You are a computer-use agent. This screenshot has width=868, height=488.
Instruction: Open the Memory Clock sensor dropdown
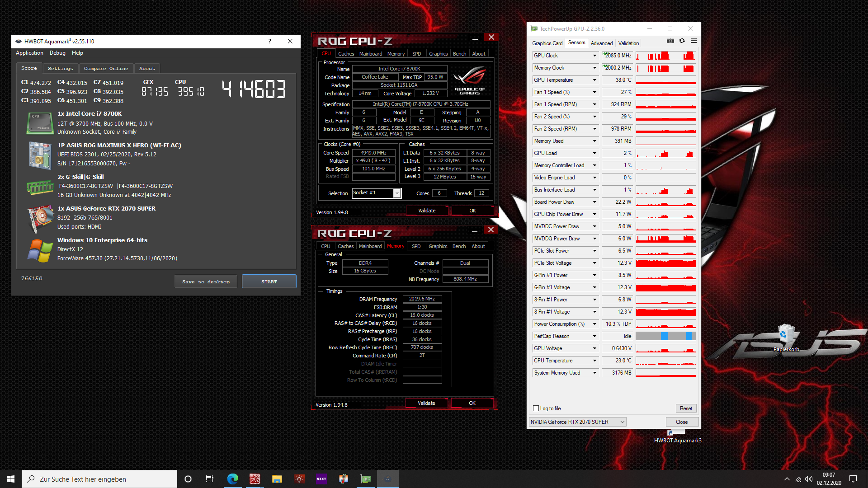coord(594,68)
